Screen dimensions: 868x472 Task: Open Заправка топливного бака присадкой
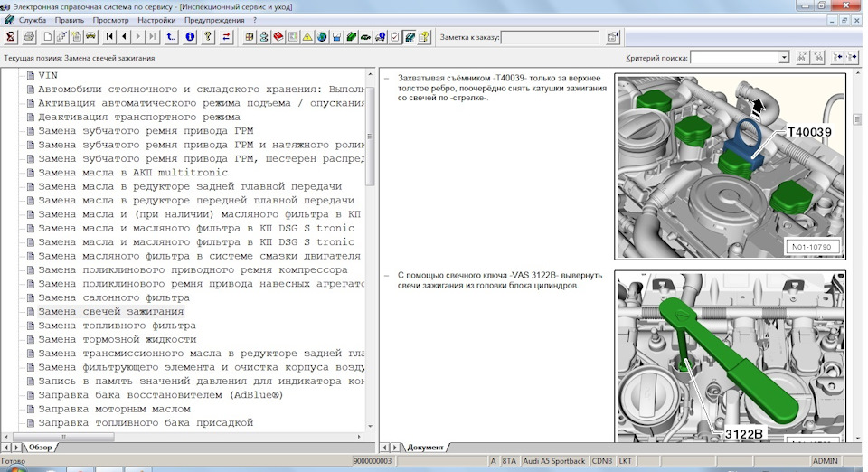146,422
